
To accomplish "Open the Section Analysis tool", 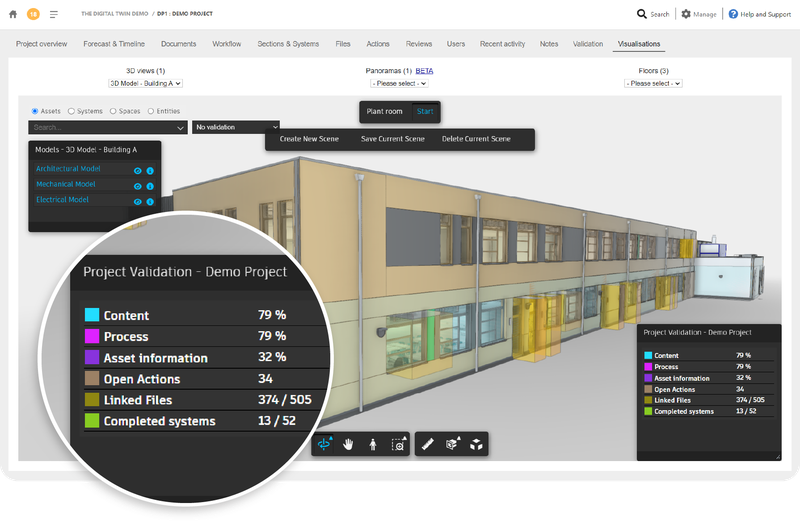I will pyautogui.click(x=452, y=444).
